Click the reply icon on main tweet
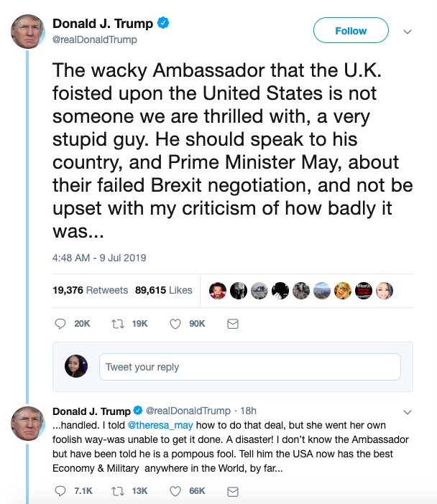The width and height of the screenshot is (437, 504). click(x=61, y=324)
